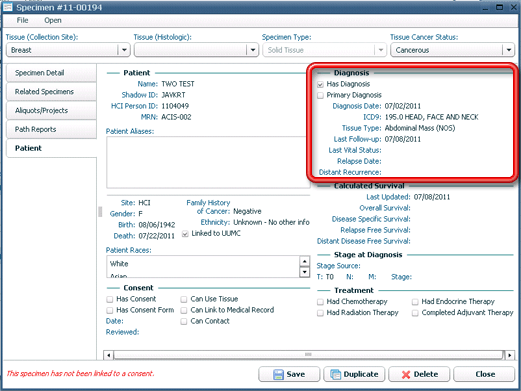Click the Family History value Negative
The height and width of the screenshot is (391, 521).
point(247,211)
